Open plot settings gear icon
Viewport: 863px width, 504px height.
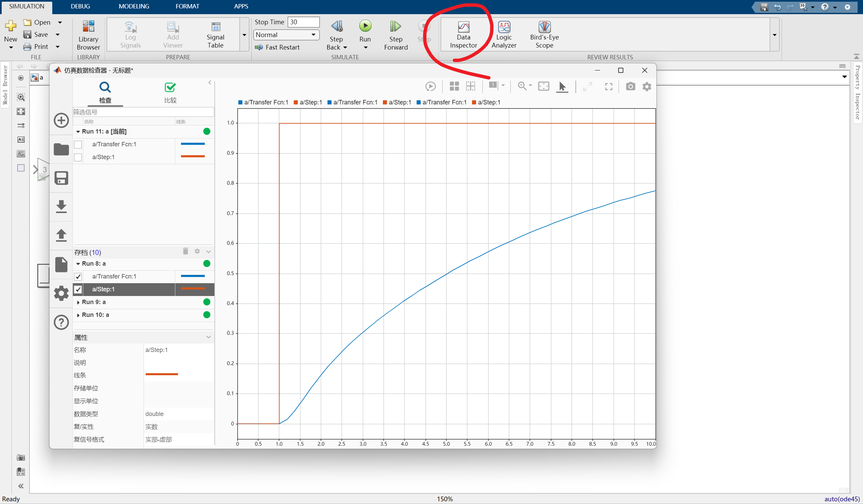pos(647,86)
